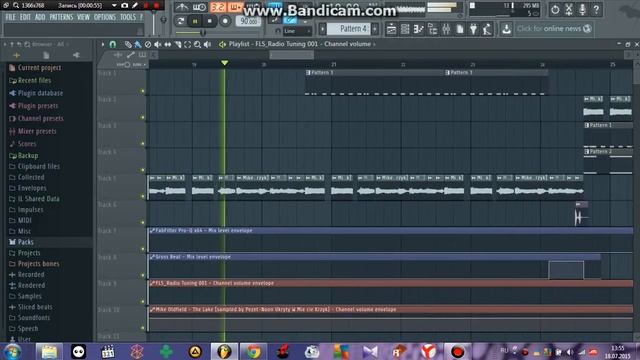This screenshot has height=360, width=640.
Task: Open the Playlist view from the toolbar
Action: pos(391,29)
